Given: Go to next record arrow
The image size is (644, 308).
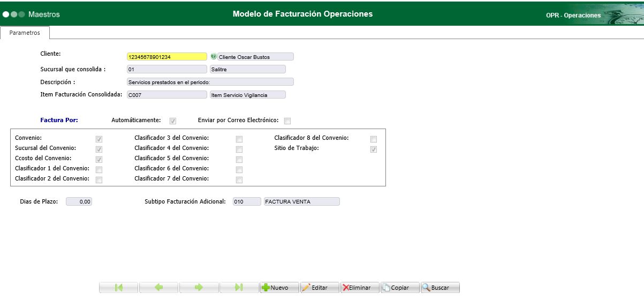Looking at the screenshot, I should pyautogui.click(x=199, y=288).
